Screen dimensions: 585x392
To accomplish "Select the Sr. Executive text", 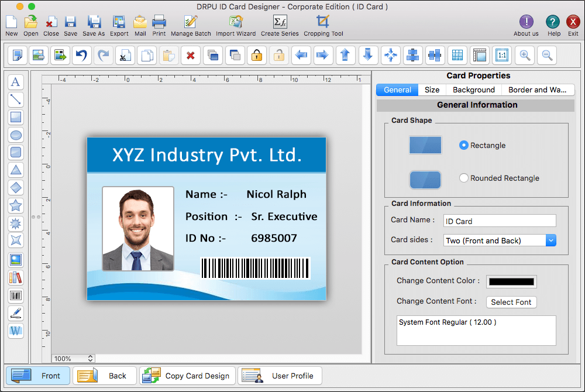I will coord(284,216).
